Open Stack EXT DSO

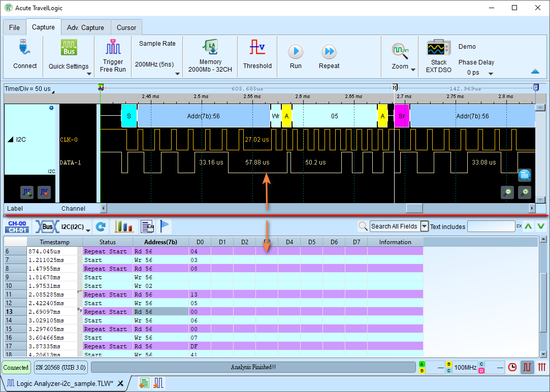click(438, 56)
